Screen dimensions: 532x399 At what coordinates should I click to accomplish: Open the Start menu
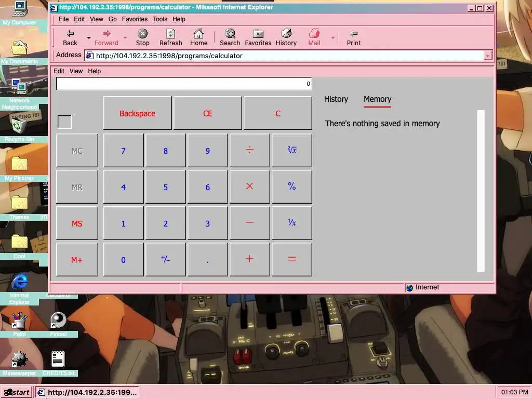[17, 392]
